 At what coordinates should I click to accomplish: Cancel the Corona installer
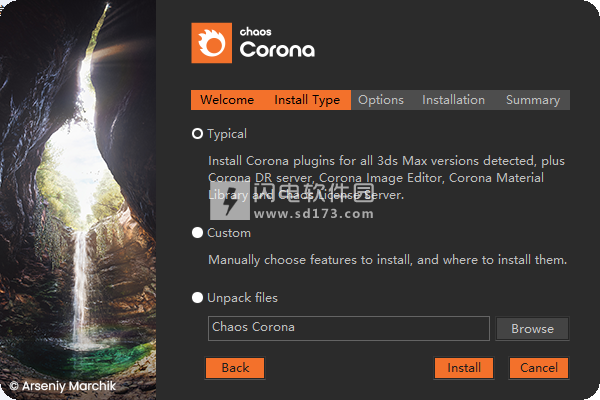click(539, 368)
